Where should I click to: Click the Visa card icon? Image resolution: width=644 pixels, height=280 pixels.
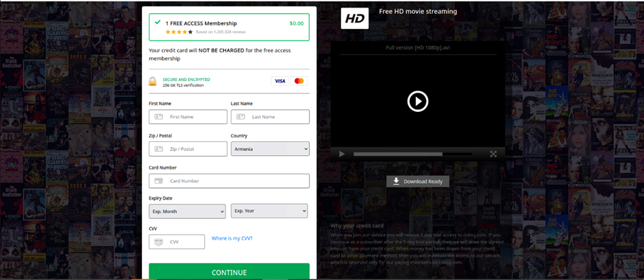(280, 81)
